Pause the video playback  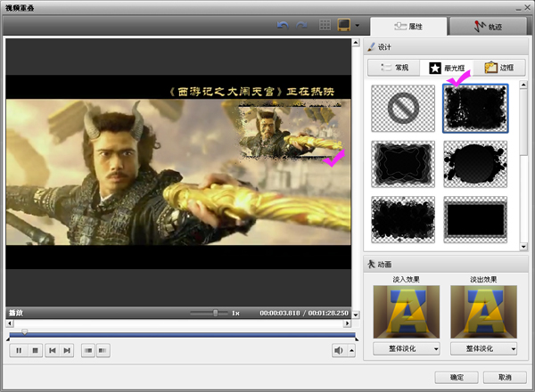pos(19,350)
